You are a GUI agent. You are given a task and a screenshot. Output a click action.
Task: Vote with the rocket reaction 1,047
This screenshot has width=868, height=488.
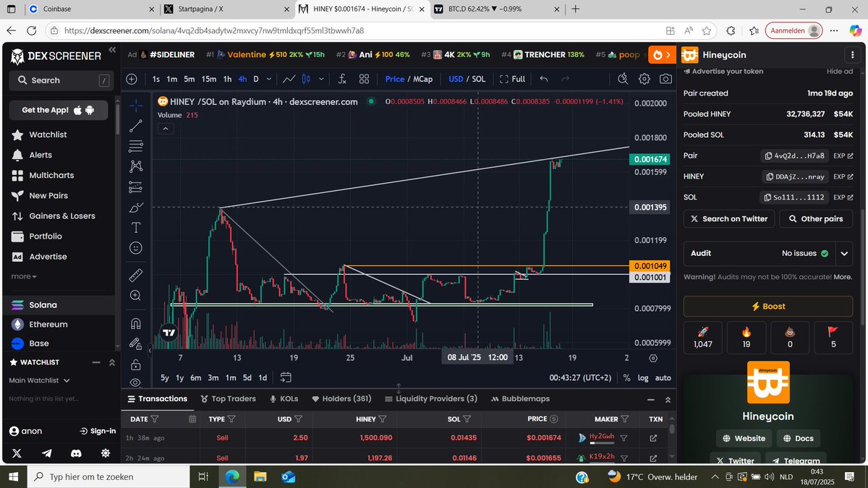click(702, 337)
